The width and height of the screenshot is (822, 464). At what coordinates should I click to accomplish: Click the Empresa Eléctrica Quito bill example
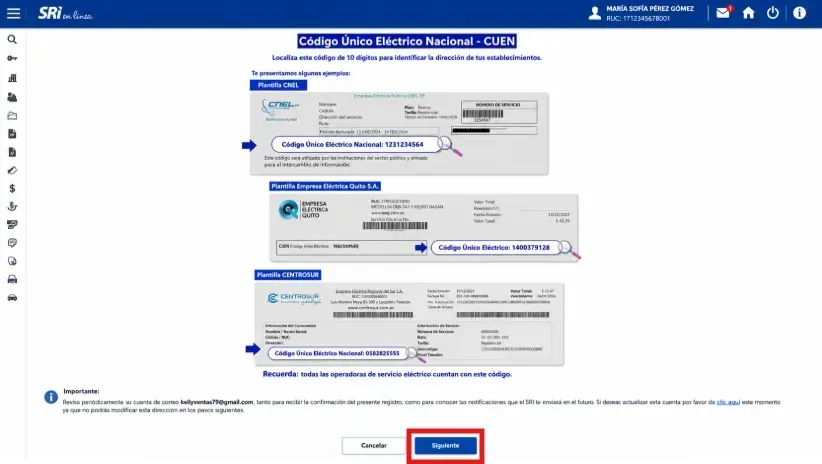424,228
